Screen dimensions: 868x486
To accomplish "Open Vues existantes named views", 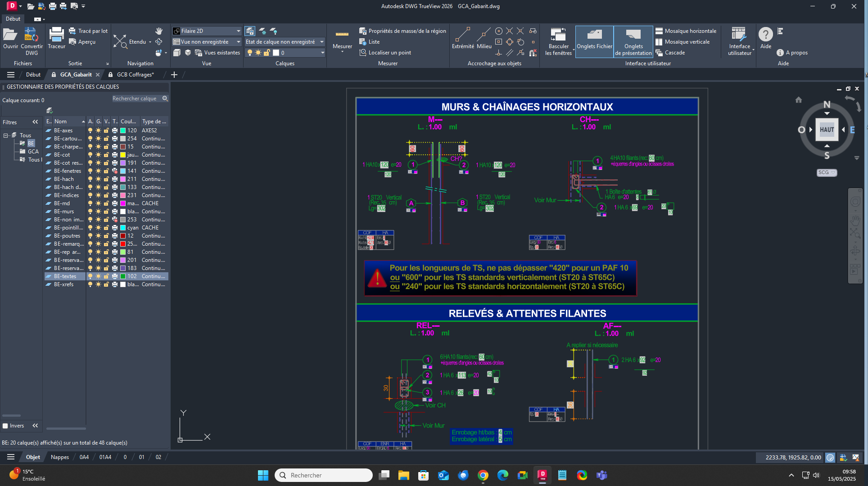I will point(217,53).
